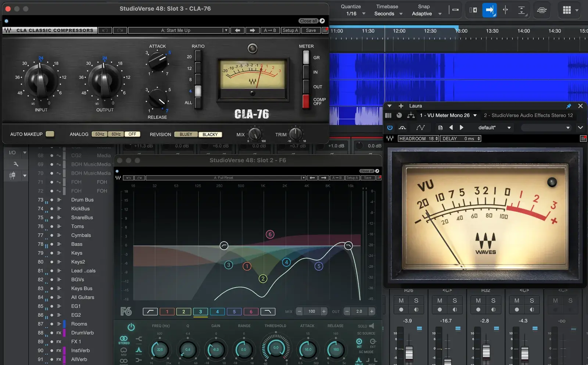Open the automation curve icon in Laura window
588x365 pixels.
click(x=420, y=128)
